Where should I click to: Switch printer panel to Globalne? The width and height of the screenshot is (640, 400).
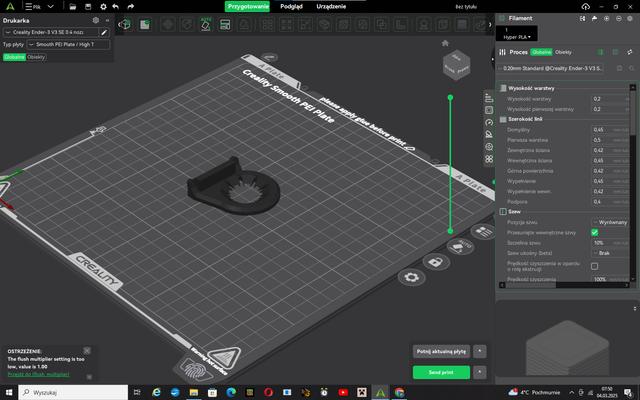tap(14, 57)
